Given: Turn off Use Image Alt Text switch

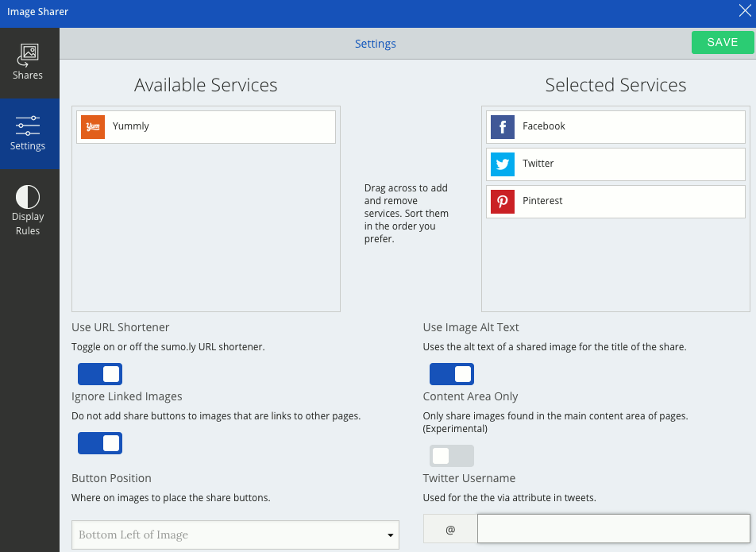Looking at the screenshot, I should (452, 374).
